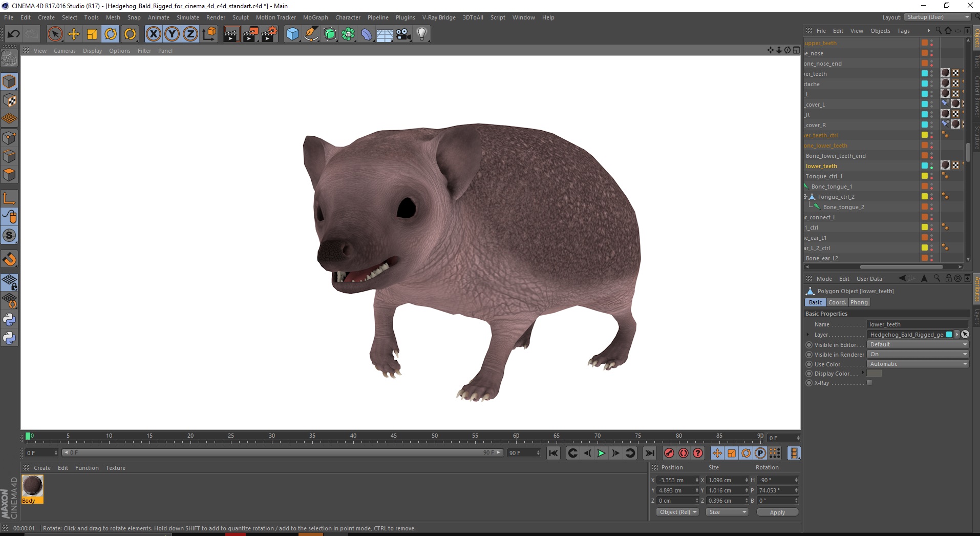Switch to Texture mode in left palette
Viewport: 980px width, 536px height.
click(x=9, y=100)
